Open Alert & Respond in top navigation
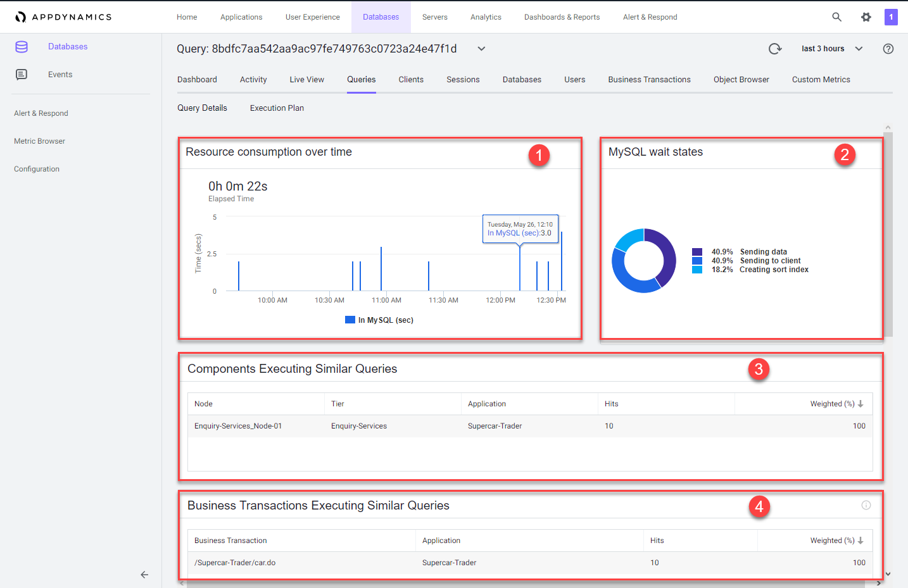The height and width of the screenshot is (588, 908). (650, 17)
